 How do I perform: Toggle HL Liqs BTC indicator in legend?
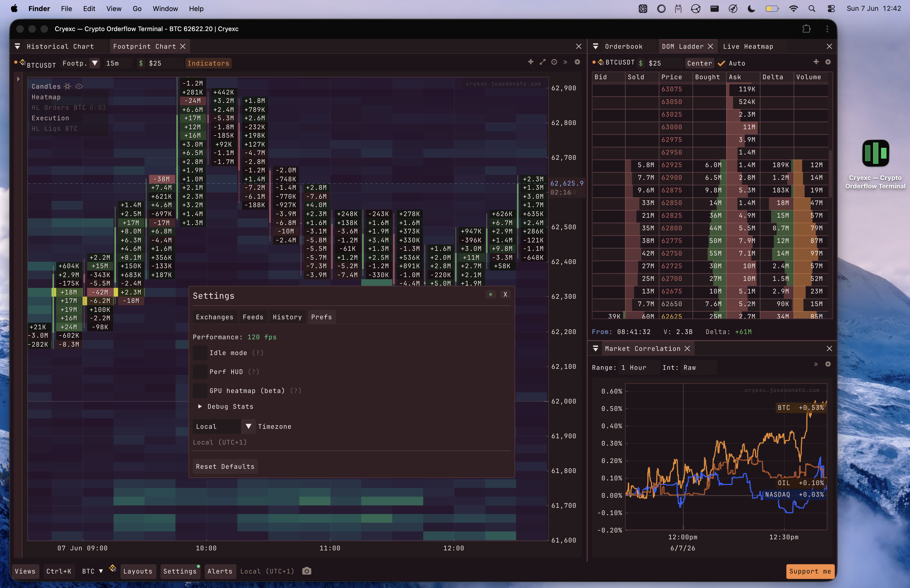coord(54,129)
